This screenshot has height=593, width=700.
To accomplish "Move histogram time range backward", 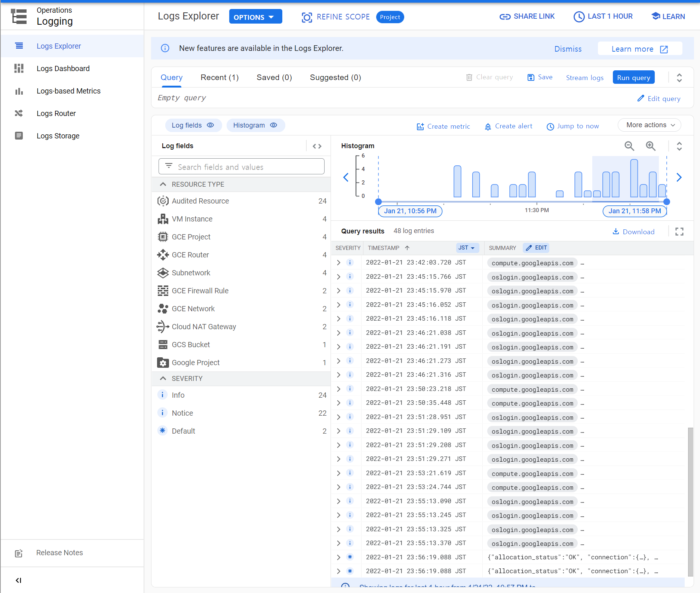I will click(346, 177).
